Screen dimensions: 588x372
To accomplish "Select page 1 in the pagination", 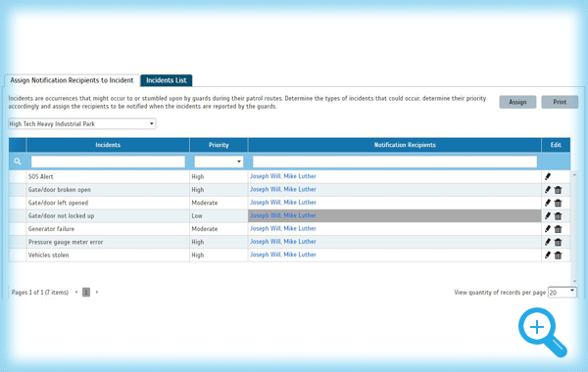I will point(86,292).
